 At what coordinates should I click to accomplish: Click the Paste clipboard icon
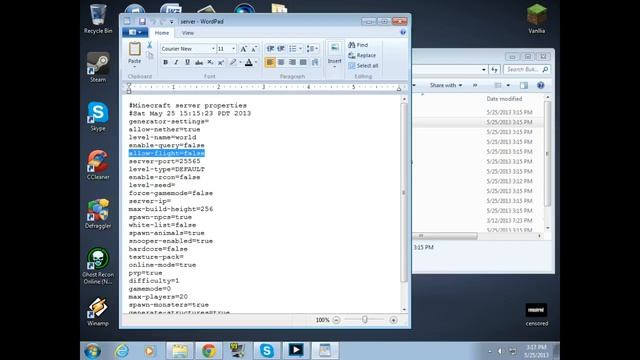pos(134,49)
